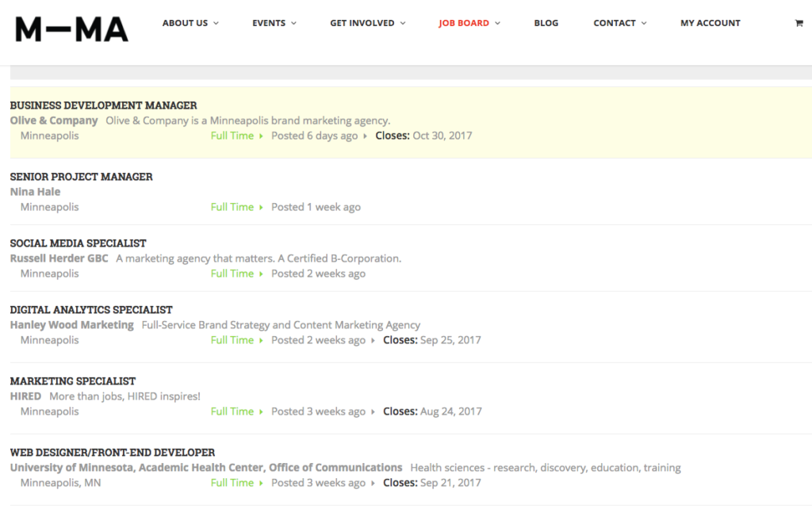The height and width of the screenshot is (509, 812).
Task: Expand the Job Board menu chevron
Action: pyautogui.click(x=498, y=23)
